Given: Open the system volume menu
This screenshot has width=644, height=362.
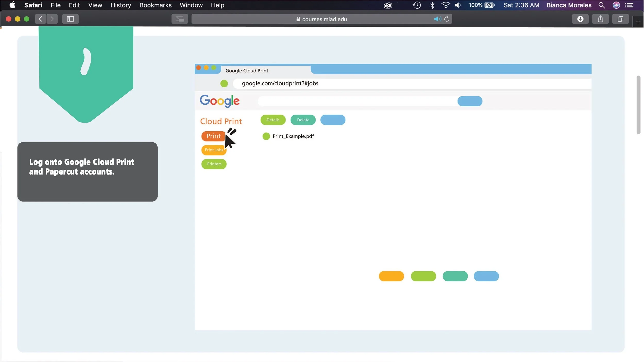Looking at the screenshot, I should pos(458,5).
